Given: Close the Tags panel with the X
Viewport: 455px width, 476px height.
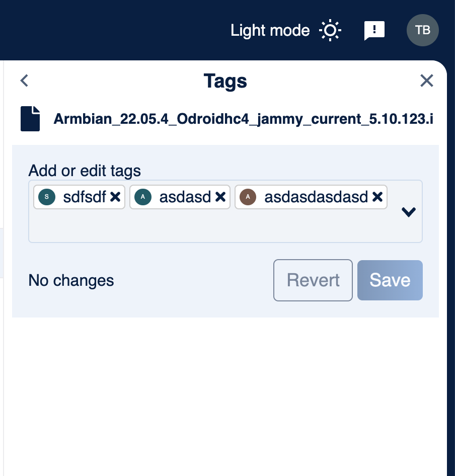Looking at the screenshot, I should [426, 81].
